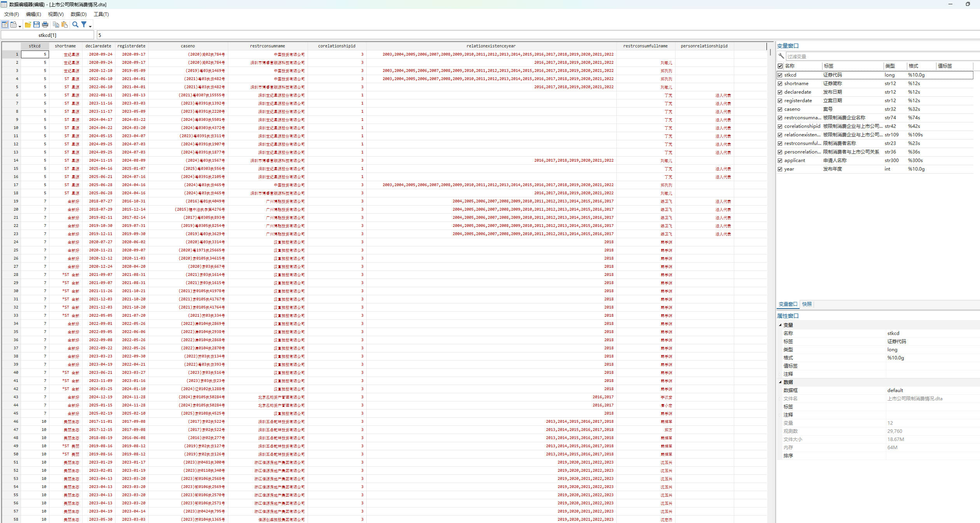Click the printer icon
Image resolution: width=980 pixels, height=523 pixels.
click(x=45, y=24)
